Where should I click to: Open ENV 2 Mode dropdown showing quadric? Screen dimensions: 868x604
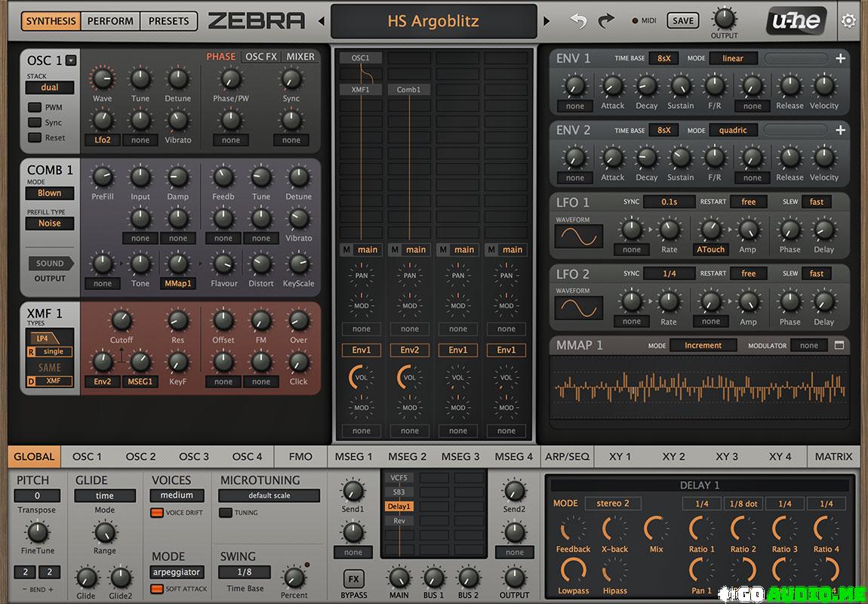[x=733, y=130]
